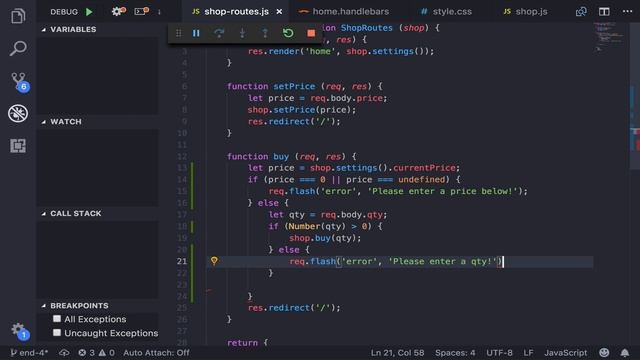Image resolution: width=640 pixels, height=360 pixels.
Task: Open the Search view in the activity bar
Action: point(18,48)
